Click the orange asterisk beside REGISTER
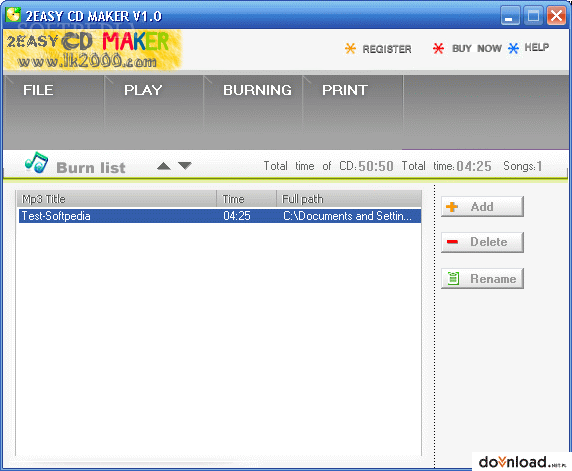 (350, 49)
